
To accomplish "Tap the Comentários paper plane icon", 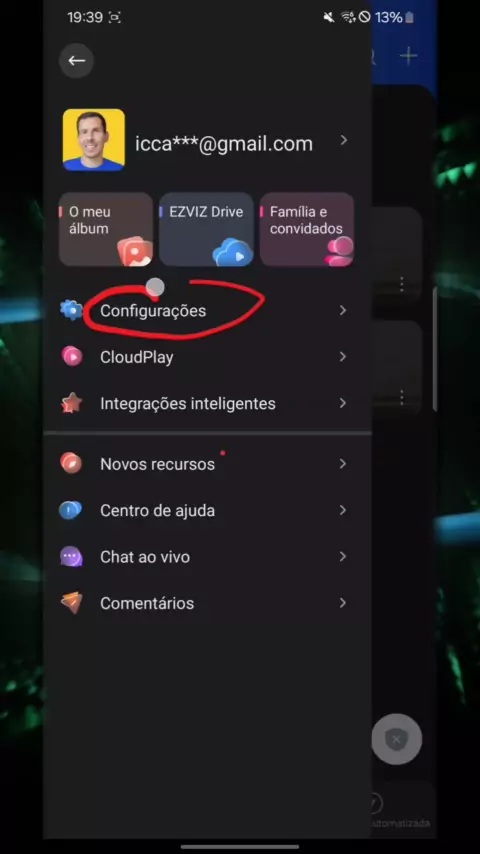I will 71,603.
